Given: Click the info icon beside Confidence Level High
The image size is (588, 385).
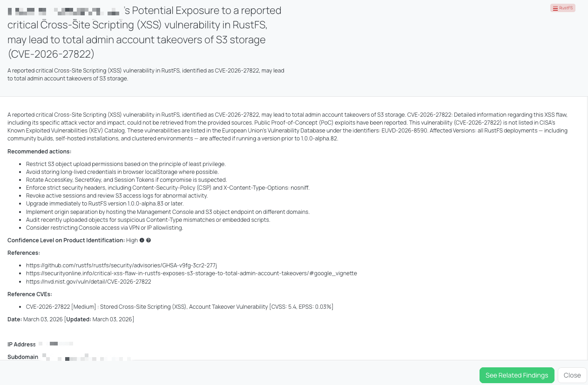Looking at the screenshot, I should click(x=142, y=240).
